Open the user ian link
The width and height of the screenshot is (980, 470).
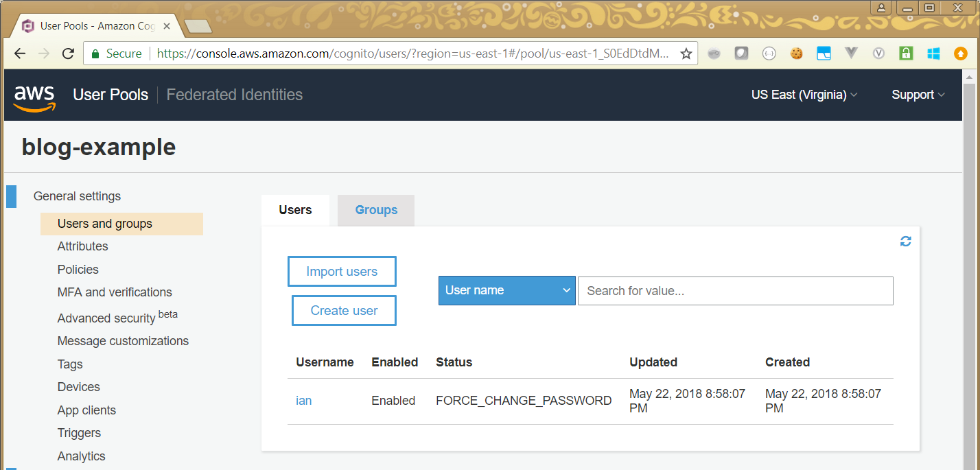[x=303, y=401]
